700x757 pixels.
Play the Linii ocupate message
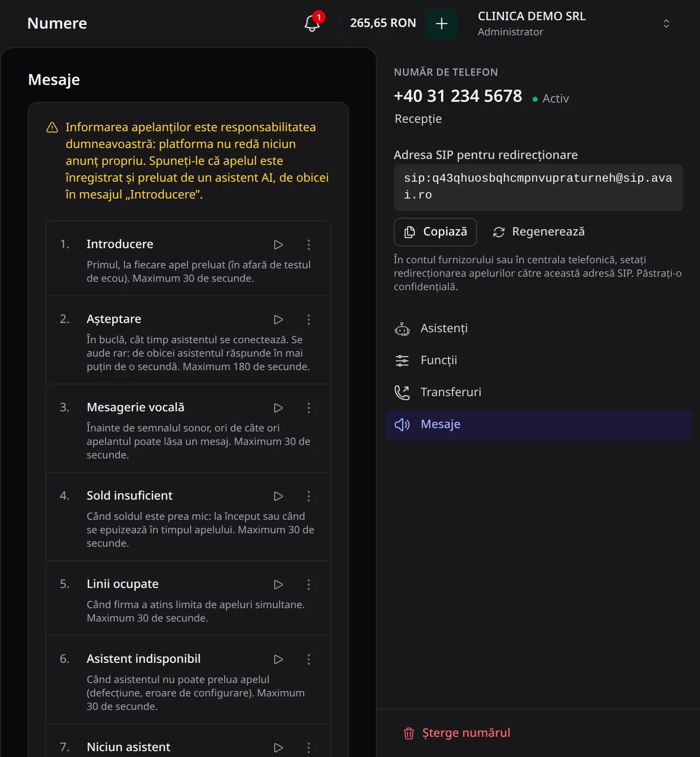(278, 585)
